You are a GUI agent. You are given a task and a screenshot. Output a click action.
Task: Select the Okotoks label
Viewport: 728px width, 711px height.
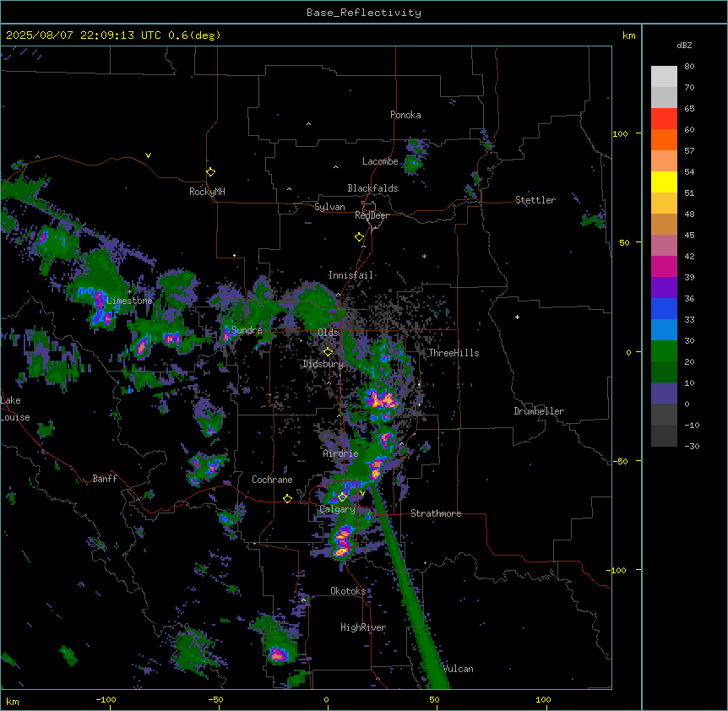point(348,591)
